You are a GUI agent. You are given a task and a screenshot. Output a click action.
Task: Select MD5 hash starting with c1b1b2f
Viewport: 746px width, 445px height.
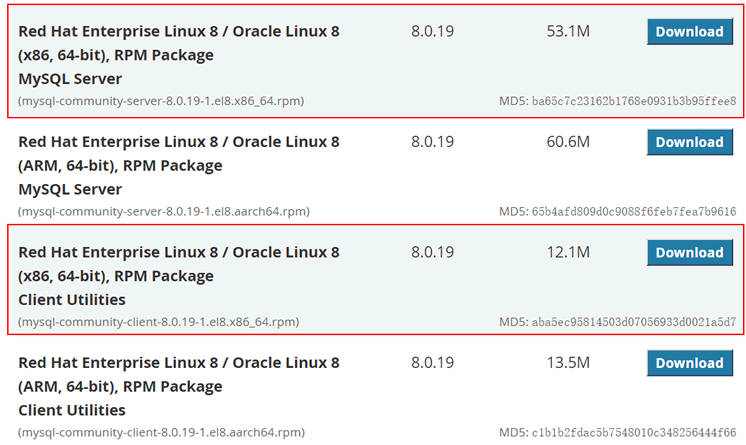click(x=634, y=433)
